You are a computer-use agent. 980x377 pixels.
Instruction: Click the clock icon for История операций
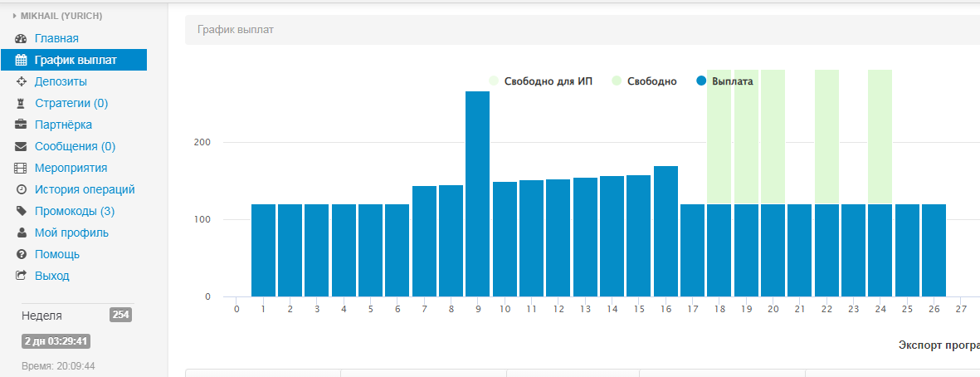click(x=22, y=189)
